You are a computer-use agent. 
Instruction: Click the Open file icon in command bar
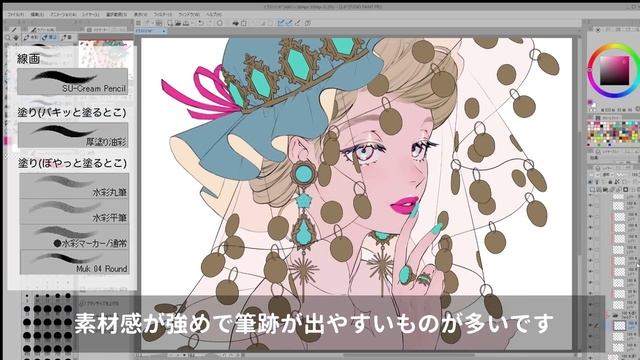pos(178,23)
